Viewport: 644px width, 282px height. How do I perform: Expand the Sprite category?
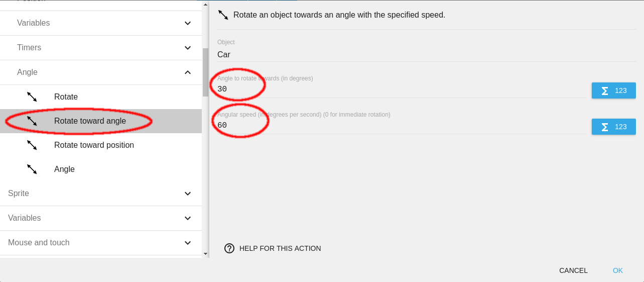pyautogui.click(x=187, y=194)
